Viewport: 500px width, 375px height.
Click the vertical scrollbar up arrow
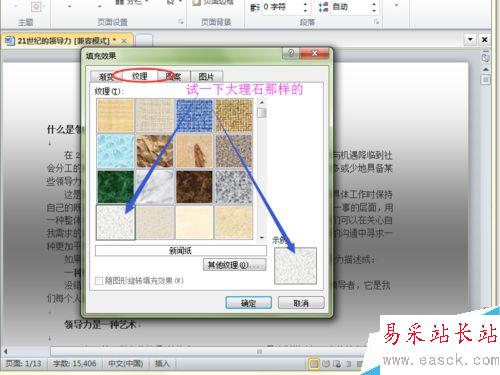coord(486,69)
